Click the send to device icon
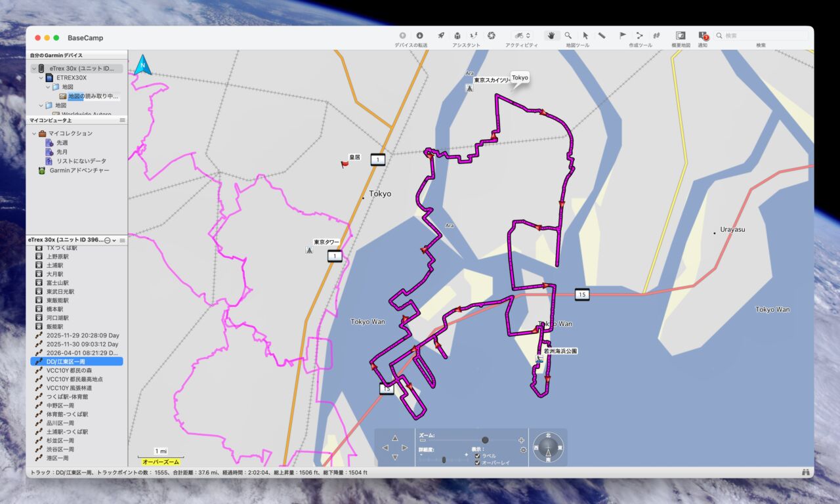 click(419, 35)
